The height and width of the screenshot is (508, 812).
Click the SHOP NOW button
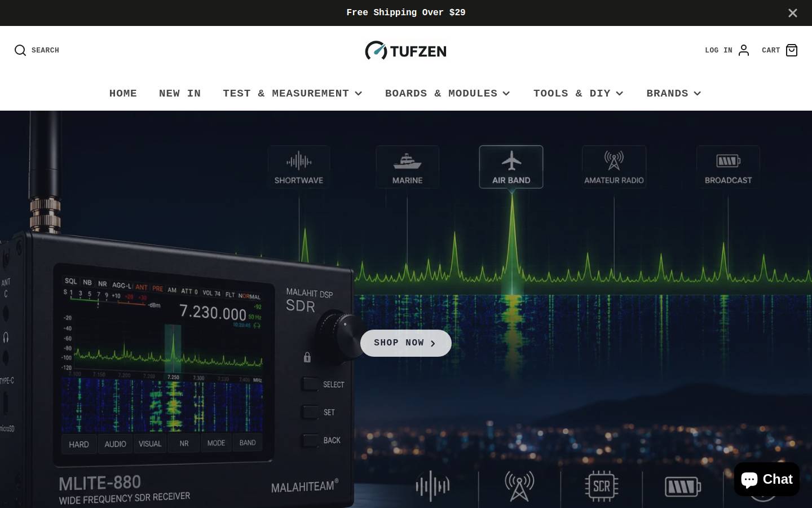point(406,343)
